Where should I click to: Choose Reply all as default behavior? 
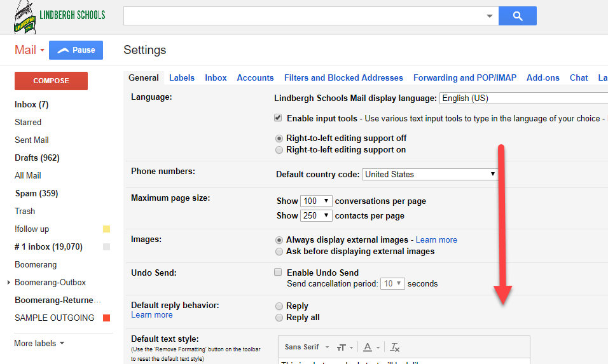(x=279, y=317)
